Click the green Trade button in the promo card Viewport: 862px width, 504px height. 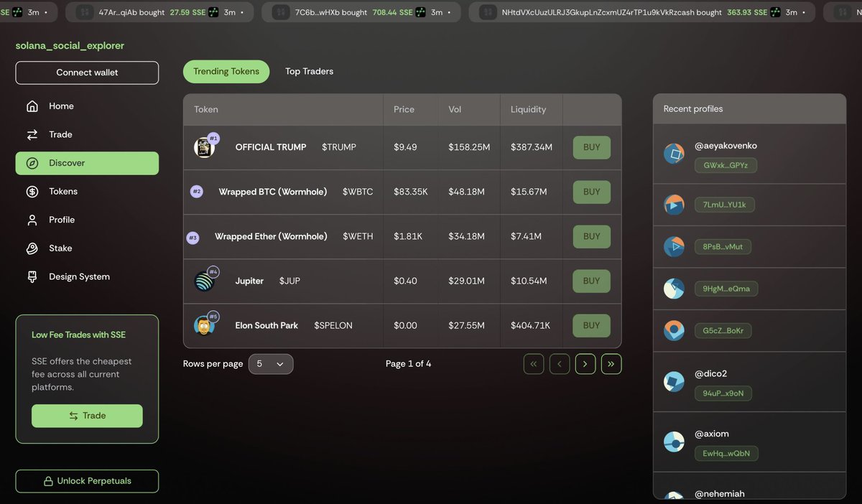(87, 416)
